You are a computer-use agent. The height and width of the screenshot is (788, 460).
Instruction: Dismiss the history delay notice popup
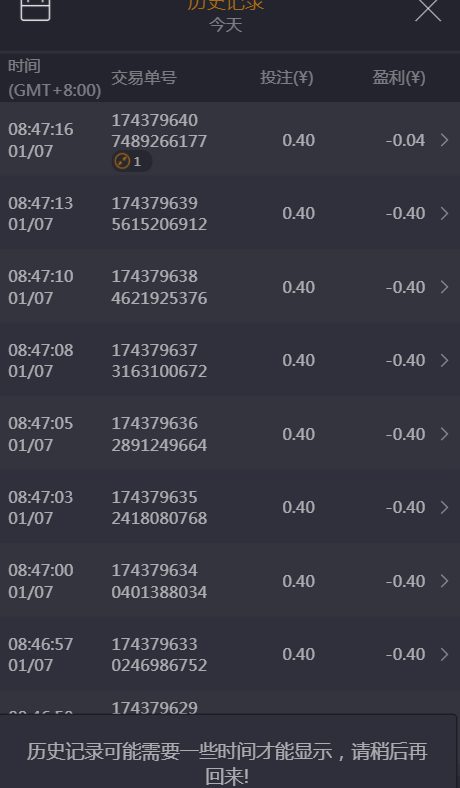[227, 751]
